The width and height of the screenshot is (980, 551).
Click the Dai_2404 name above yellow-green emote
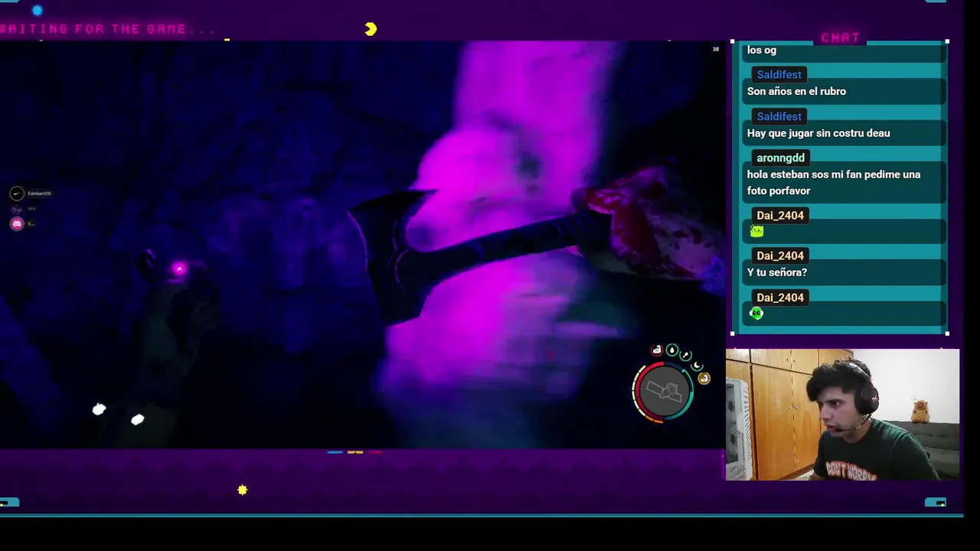[780, 215]
